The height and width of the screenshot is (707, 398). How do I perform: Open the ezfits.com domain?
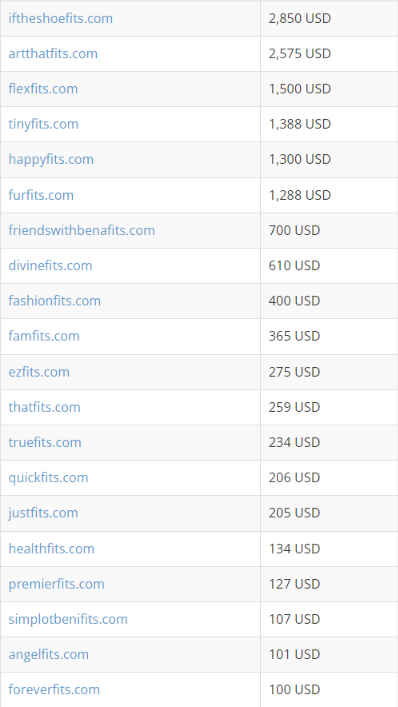click(39, 372)
